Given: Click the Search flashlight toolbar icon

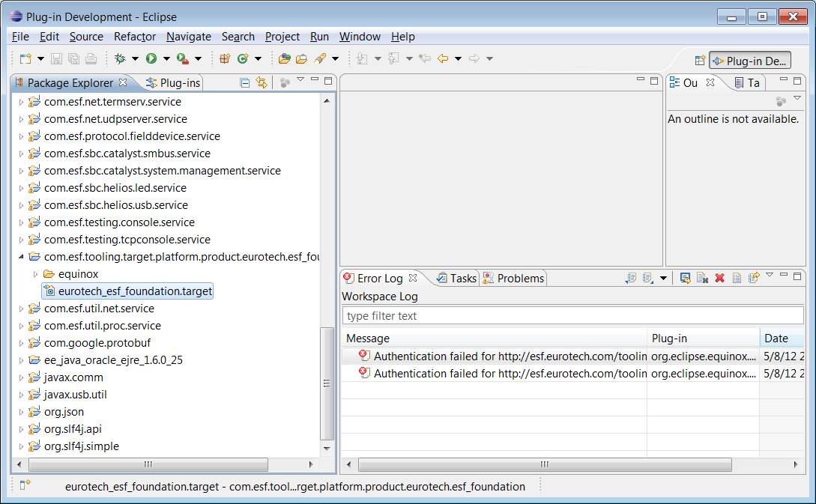Looking at the screenshot, I should [x=320, y=58].
